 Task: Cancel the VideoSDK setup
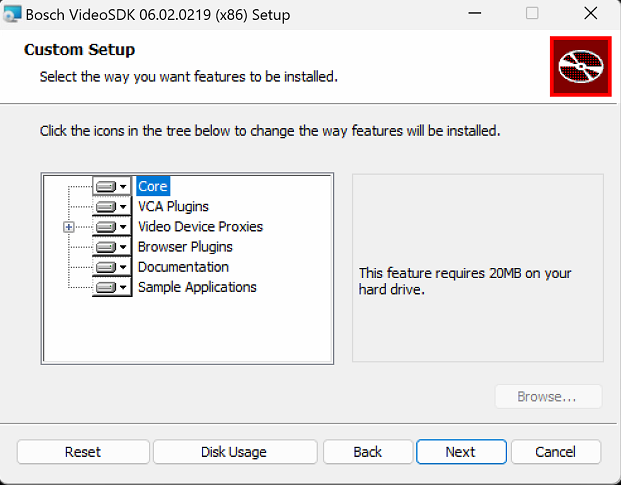[555, 452]
